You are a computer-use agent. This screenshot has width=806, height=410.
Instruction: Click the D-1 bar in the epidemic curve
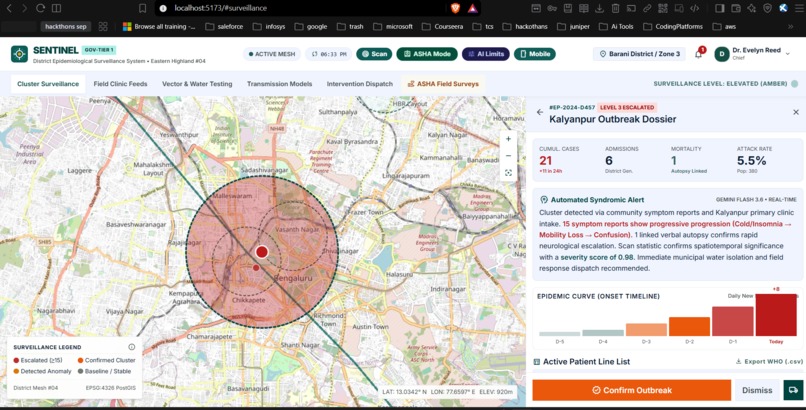tap(732, 321)
